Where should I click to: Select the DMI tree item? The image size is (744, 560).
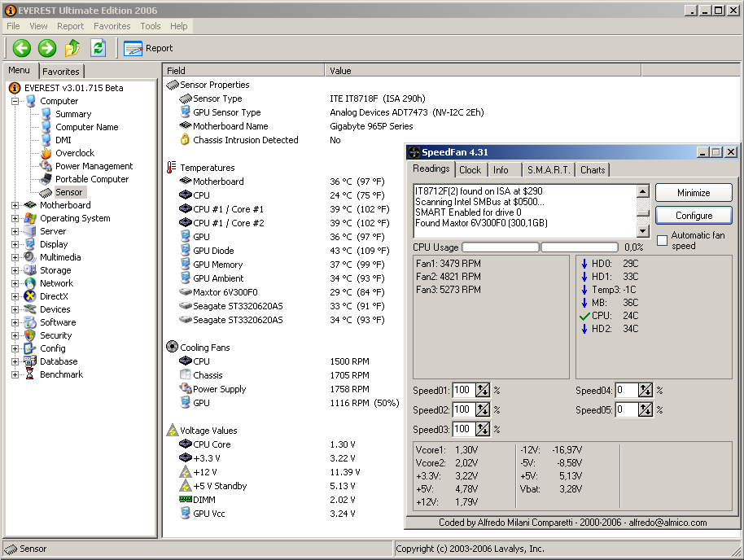click(63, 140)
